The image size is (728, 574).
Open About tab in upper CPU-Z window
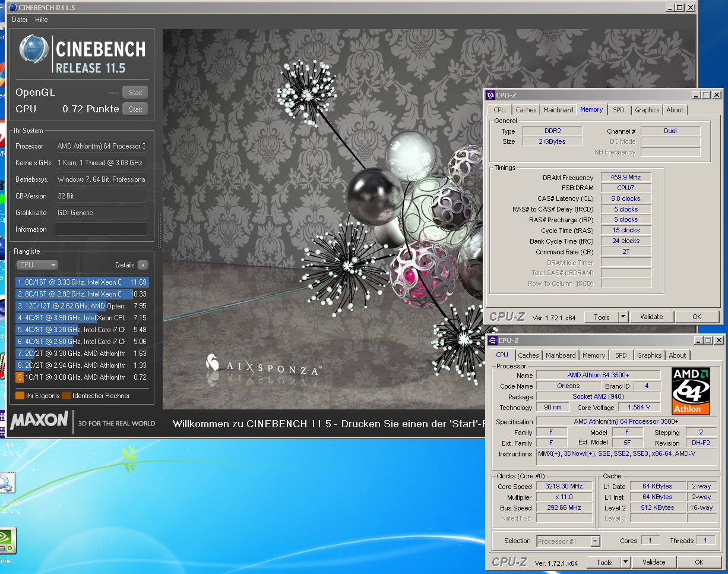tap(675, 110)
